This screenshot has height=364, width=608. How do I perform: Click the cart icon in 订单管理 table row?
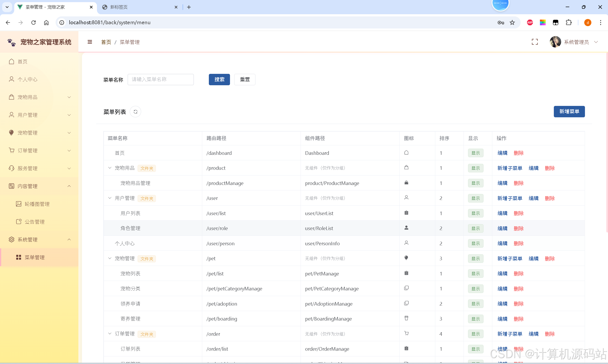click(x=406, y=333)
